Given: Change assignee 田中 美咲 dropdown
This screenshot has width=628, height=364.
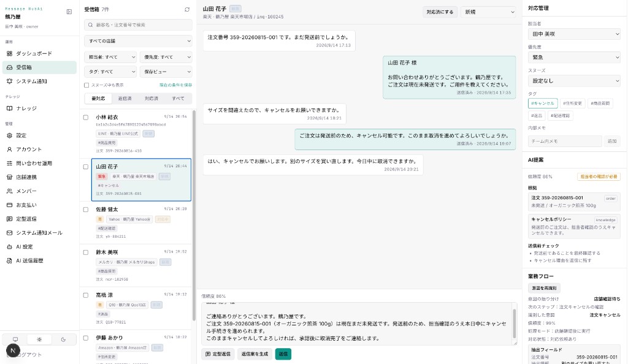Looking at the screenshot, I should point(574,34).
